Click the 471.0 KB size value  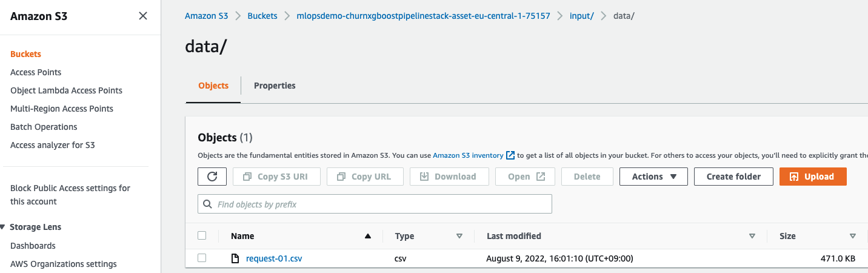tap(838, 258)
